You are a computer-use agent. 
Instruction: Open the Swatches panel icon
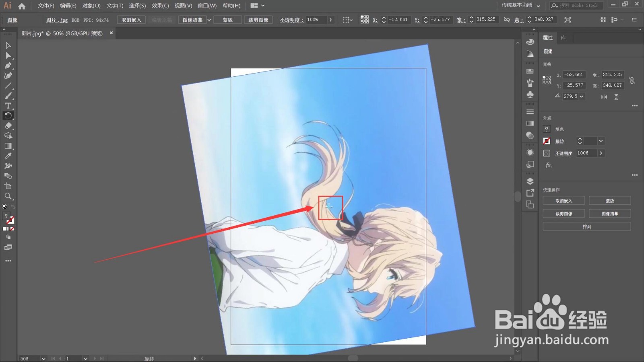click(530, 71)
